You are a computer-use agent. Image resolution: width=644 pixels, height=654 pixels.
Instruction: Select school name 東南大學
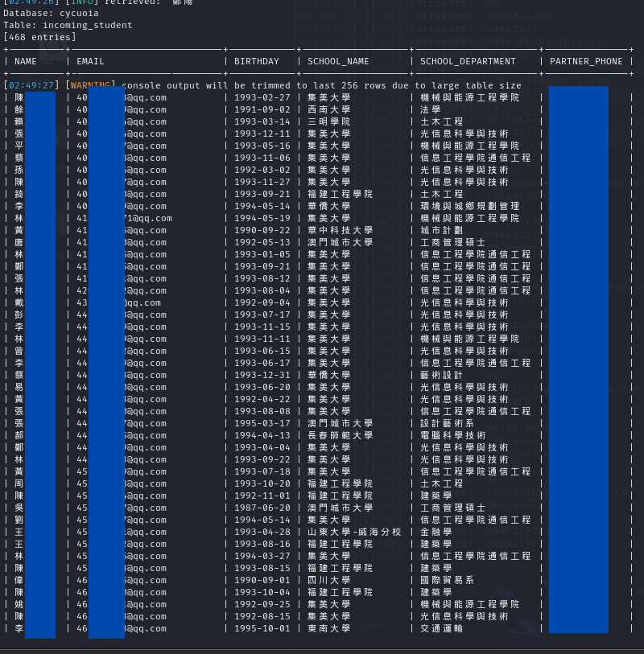point(329,628)
